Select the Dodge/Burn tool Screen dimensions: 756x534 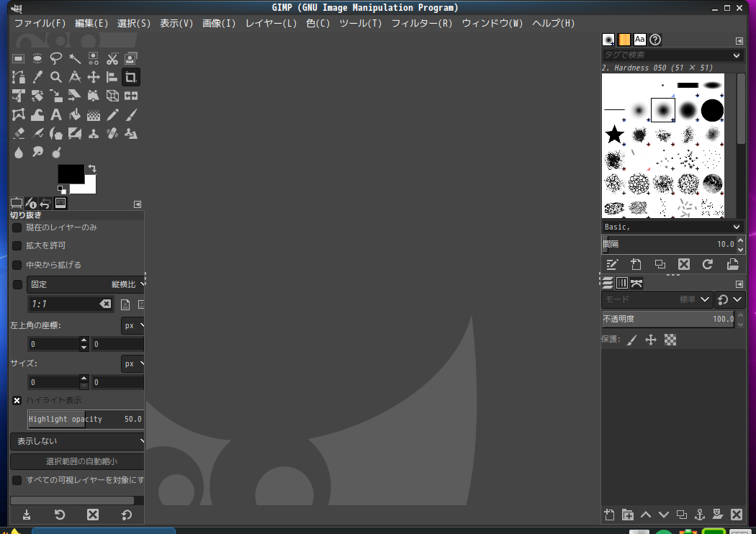point(56,153)
